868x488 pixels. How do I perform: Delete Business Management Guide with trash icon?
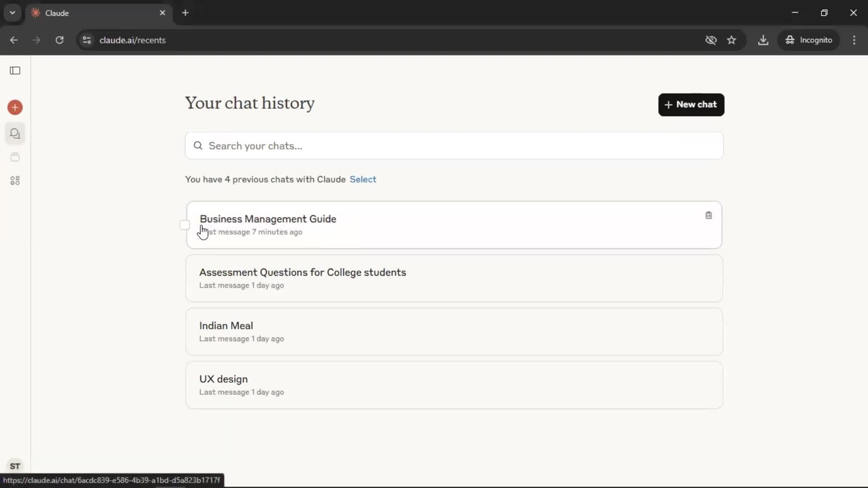coord(708,216)
